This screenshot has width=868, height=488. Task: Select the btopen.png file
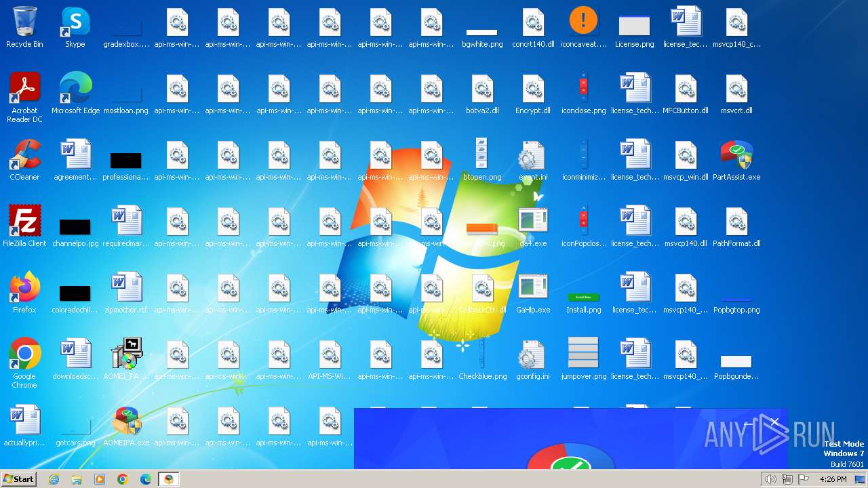[482, 160]
